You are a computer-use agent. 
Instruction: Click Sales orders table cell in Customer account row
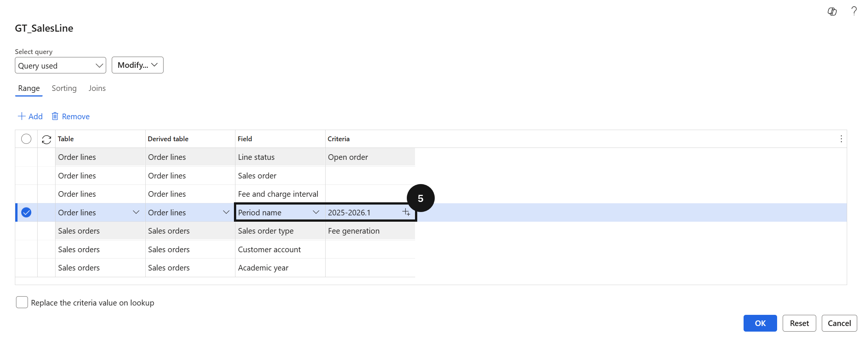click(100, 249)
